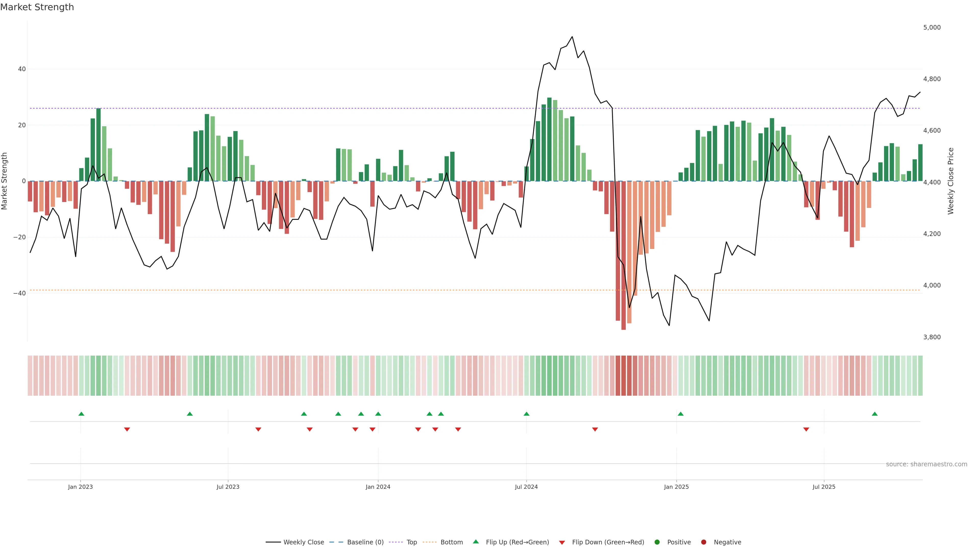Viewport: 980px width, 551px height.
Task: Click the first Flip Up marker near Jan 2023
Action: point(81,414)
